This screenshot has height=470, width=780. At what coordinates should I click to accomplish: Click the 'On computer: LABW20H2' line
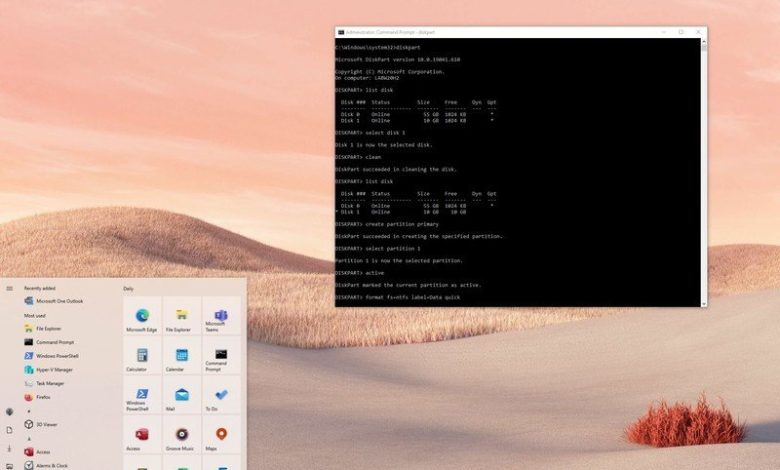coord(367,78)
